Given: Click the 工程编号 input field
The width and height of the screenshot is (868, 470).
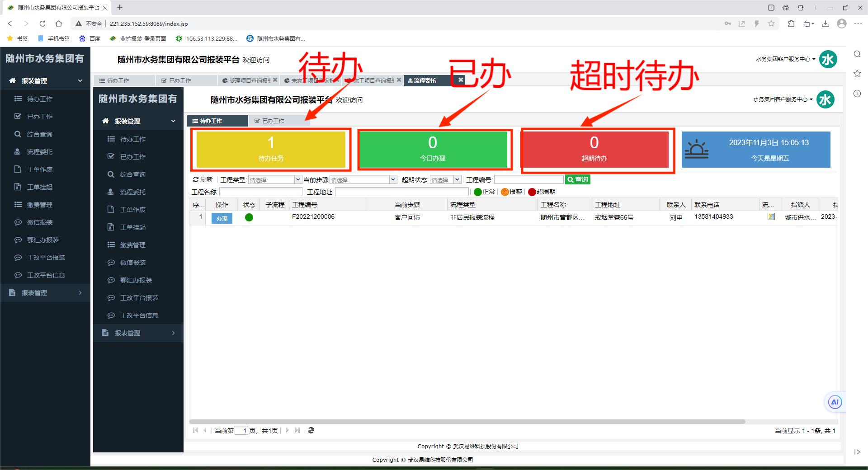Looking at the screenshot, I should 528,180.
